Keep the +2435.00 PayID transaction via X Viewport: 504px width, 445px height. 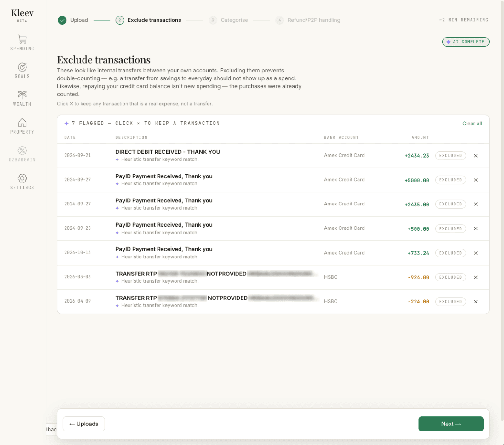click(x=476, y=204)
